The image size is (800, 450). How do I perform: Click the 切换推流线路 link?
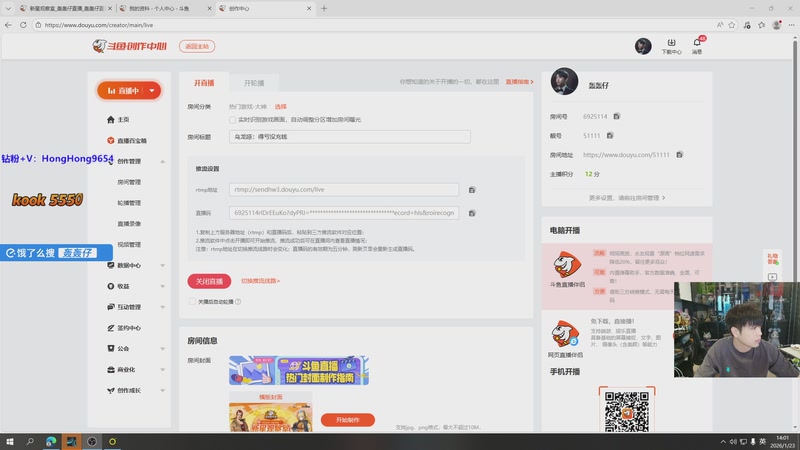(x=260, y=282)
